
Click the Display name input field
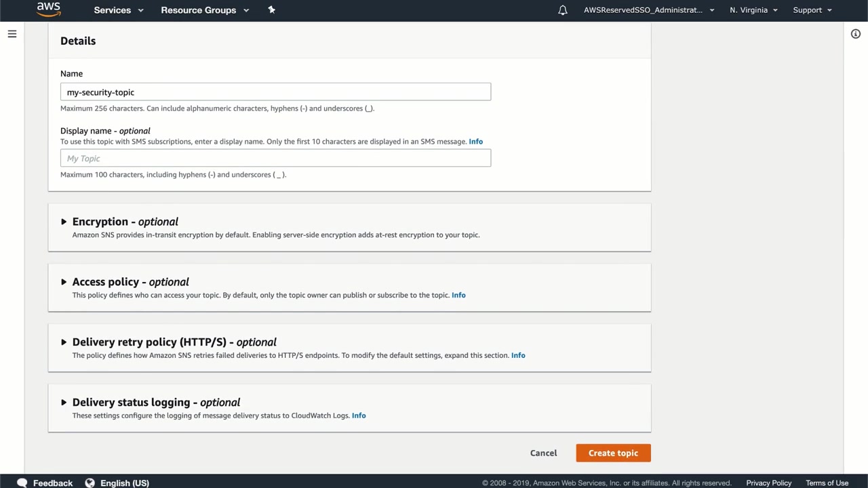point(275,159)
